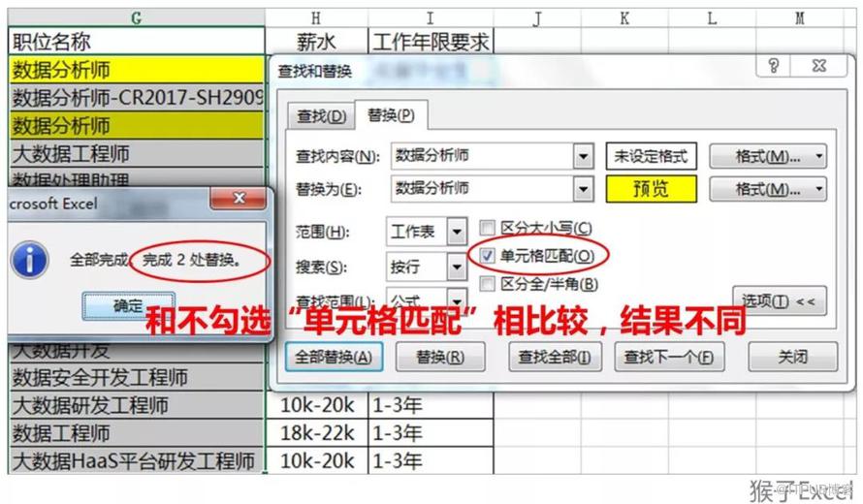Click the 查找下一个(F) button
This screenshot has width=863, height=504.
(669, 357)
